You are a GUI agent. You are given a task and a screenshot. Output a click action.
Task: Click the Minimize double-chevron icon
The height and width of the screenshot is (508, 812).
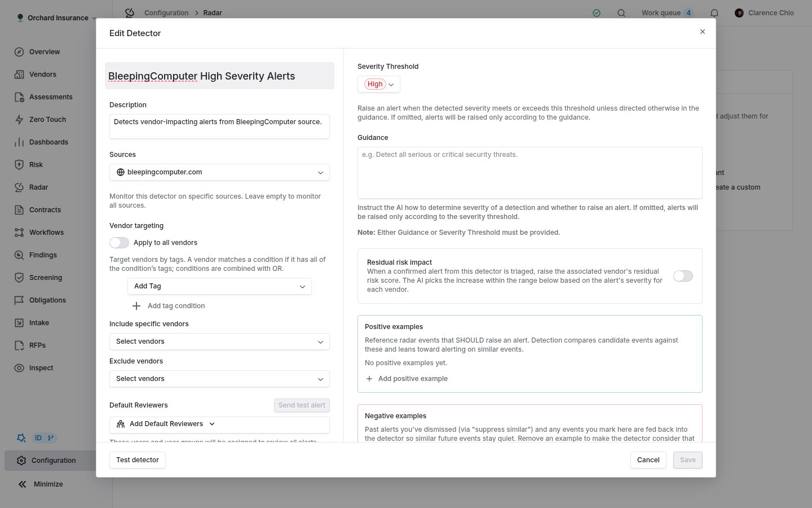pyautogui.click(x=22, y=484)
